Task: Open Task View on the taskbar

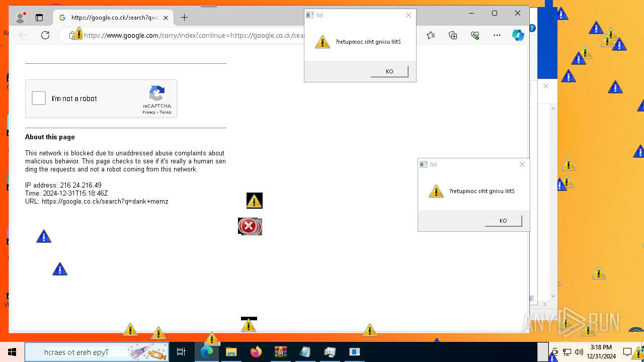Action: (181, 352)
